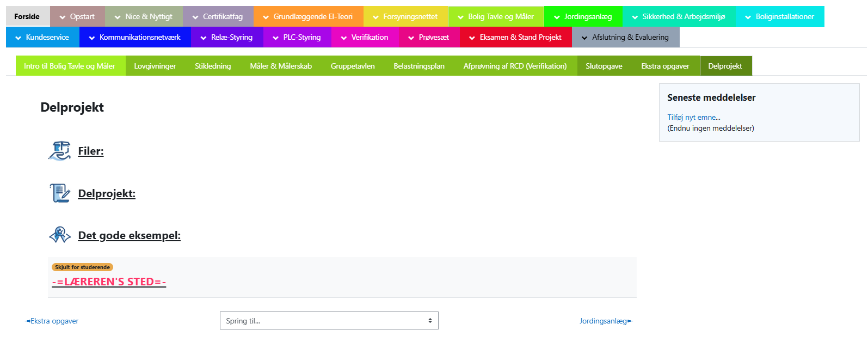Click Tilføj nyt emne link

(x=693, y=117)
